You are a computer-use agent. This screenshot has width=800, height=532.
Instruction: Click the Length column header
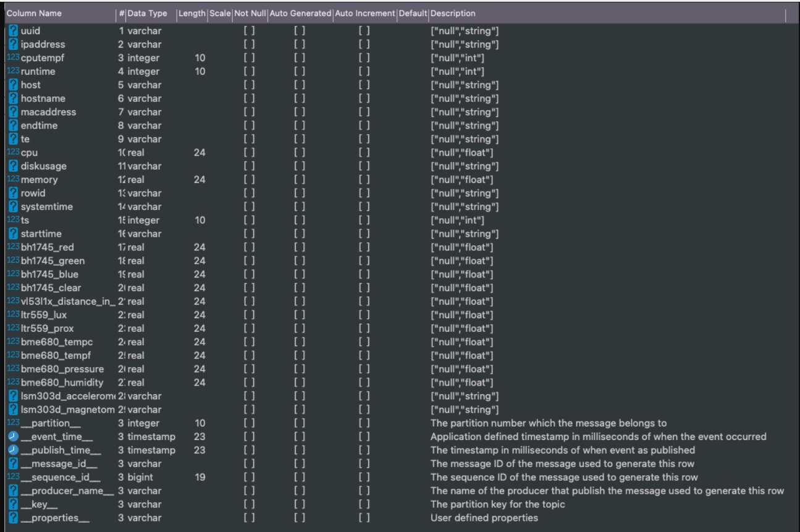(x=192, y=14)
